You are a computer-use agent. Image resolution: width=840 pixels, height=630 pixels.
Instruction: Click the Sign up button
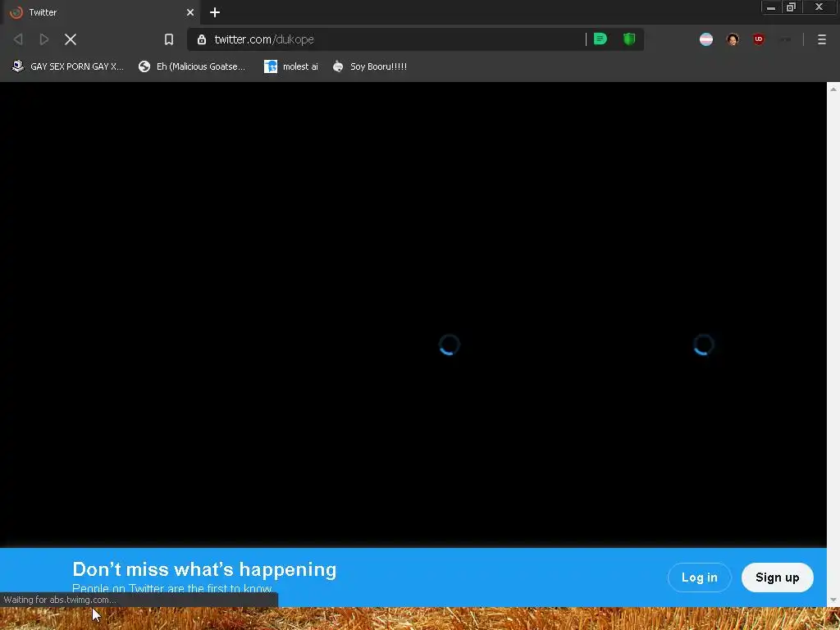click(778, 577)
